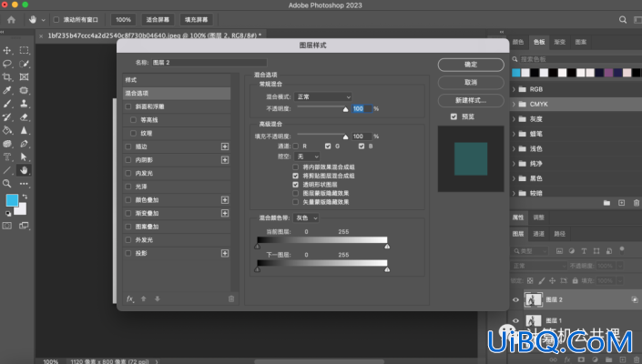Screen dimensions: 642x364
Task: Move effect up with the up arrow
Action: pos(144,299)
